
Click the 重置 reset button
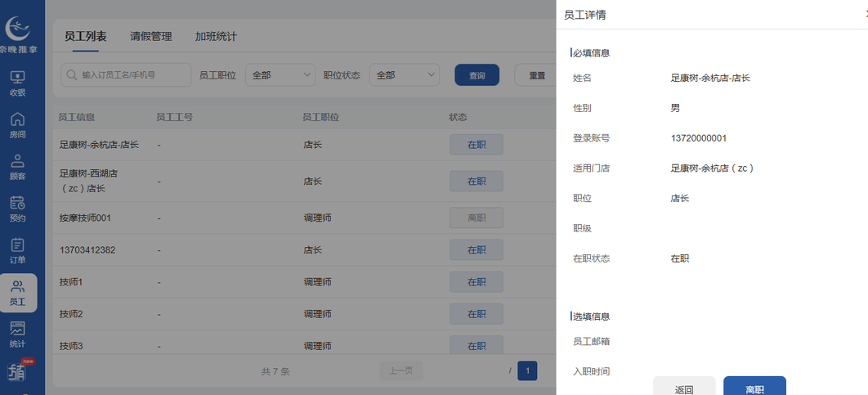tap(536, 75)
